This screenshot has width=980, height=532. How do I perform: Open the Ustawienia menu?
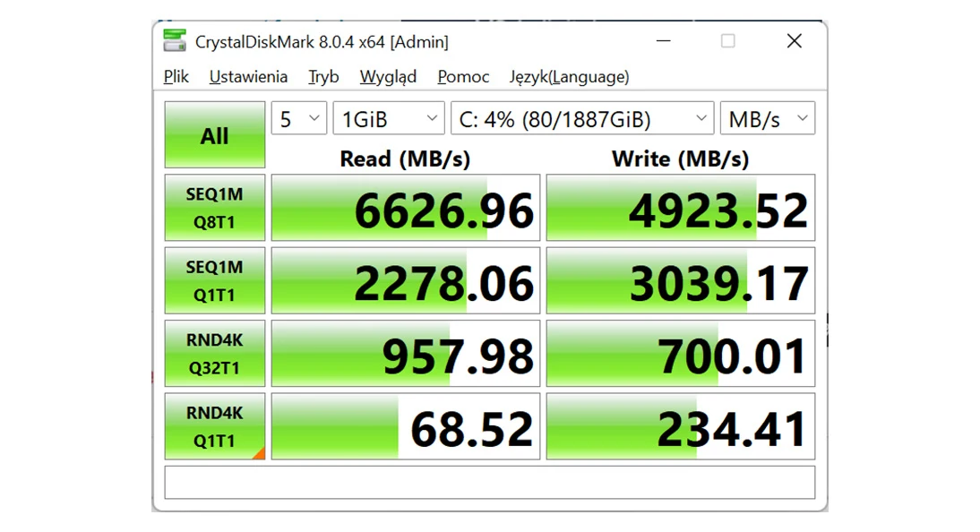tap(247, 77)
